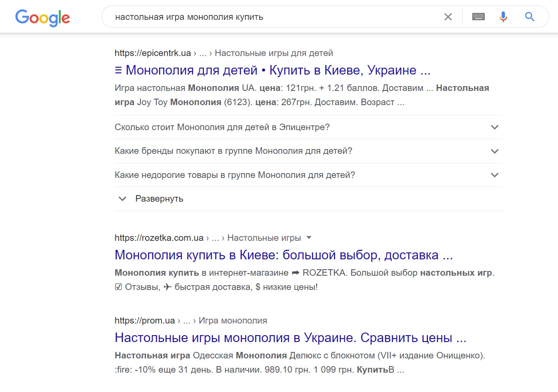558x392 pixels.
Task: Click Развернуть to show more
Action: [x=159, y=199]
